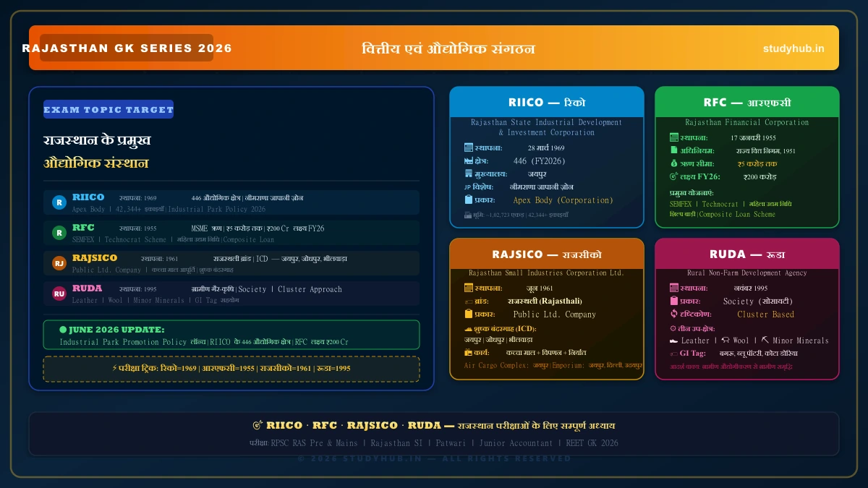Click the 'Apex Body (Corporation)' value
868x488 pixels.
pos(563,200)
